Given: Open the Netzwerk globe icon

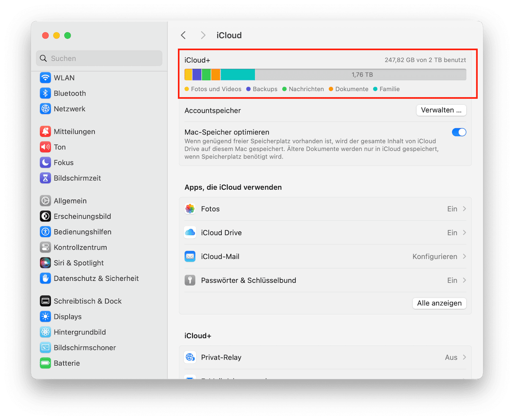Looking at the screenshot, I should (45, 109).
